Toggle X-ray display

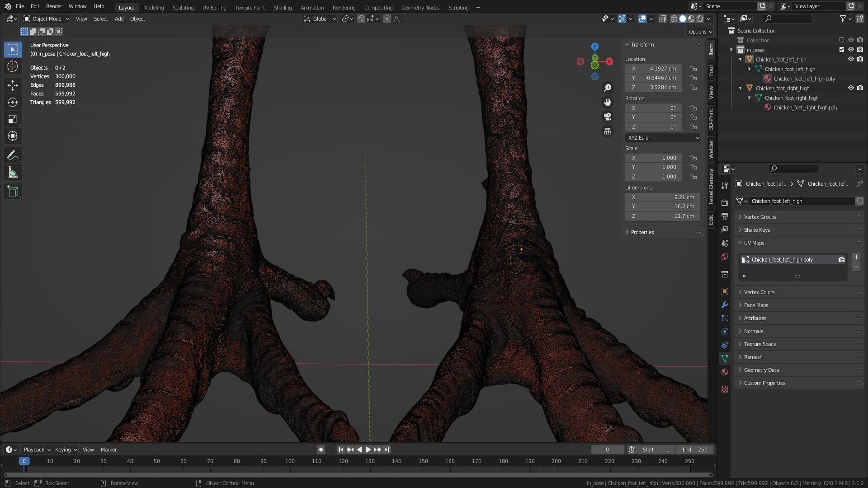(x=663, y=19)
